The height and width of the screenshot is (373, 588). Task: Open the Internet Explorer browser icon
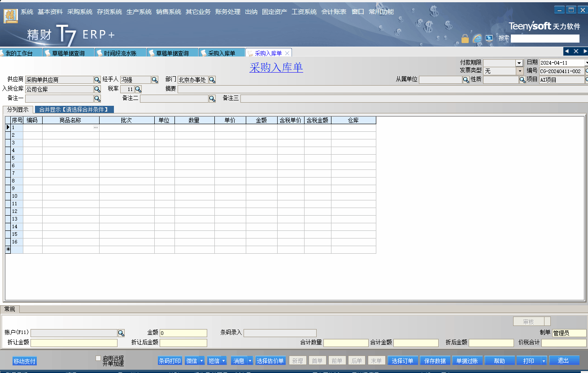point(477,39)
